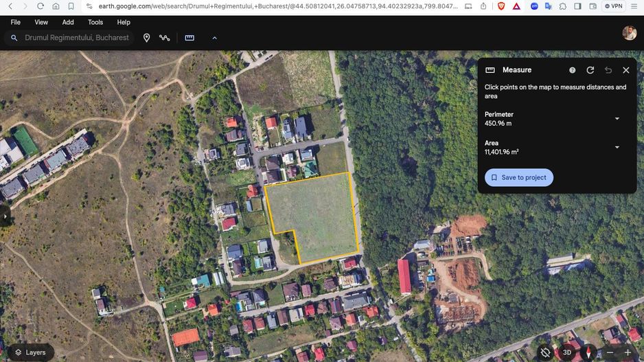The width and height of the screenshot is (644, 362).
Task: Undo the last measure point
Action: (608, 70)
